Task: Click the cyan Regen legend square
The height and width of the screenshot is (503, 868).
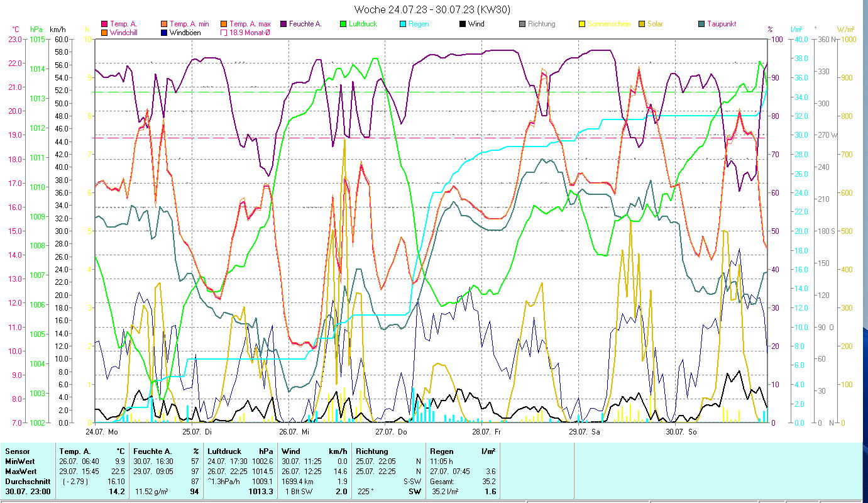Action: coord(403,25)
